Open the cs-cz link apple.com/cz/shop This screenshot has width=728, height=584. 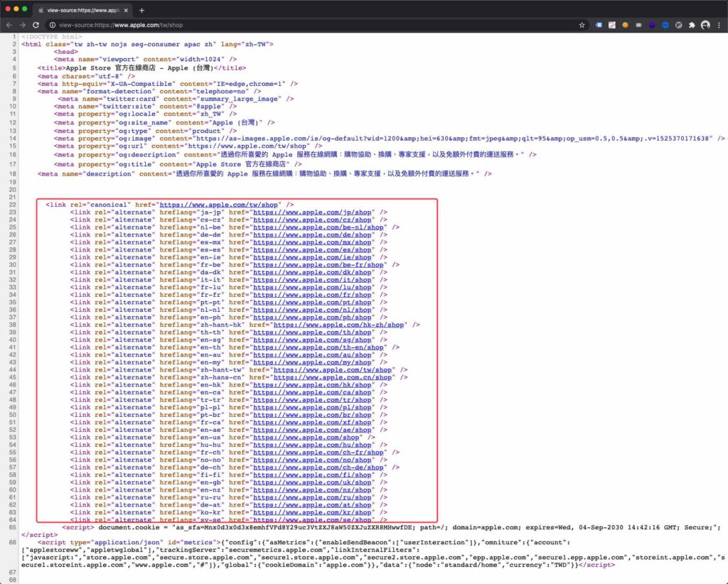coord(312,220)
